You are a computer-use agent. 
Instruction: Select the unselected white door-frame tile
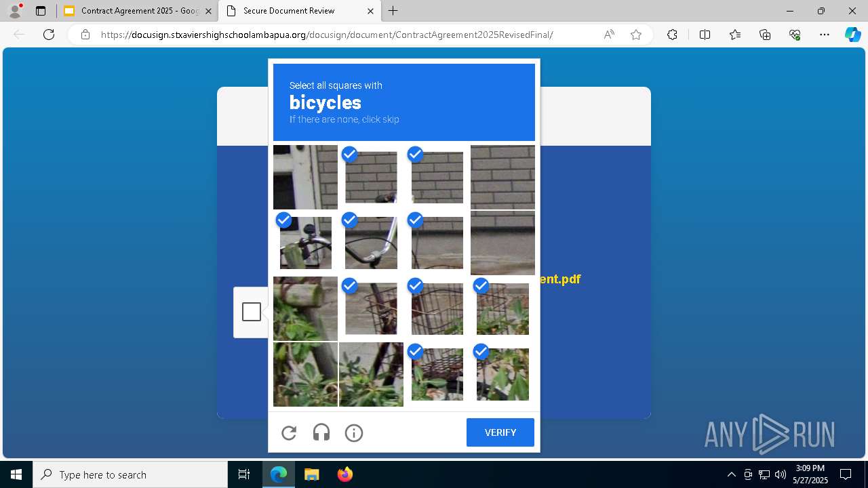tap(305, 177)
